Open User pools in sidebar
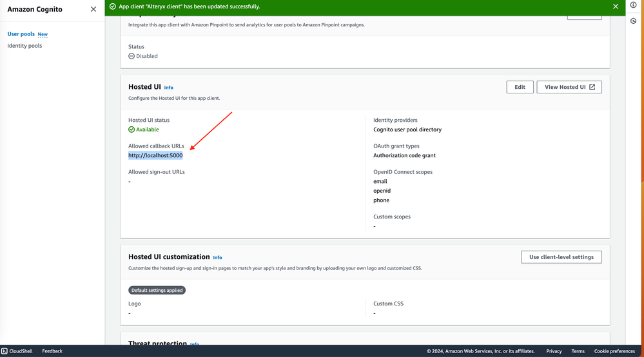This screenshot has height=357, width=644. (x=21, y=34)
